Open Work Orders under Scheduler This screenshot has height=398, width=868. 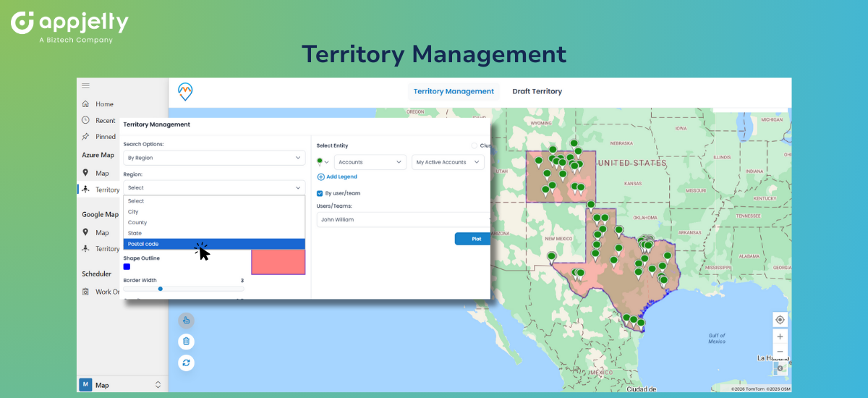coord(101,292)
